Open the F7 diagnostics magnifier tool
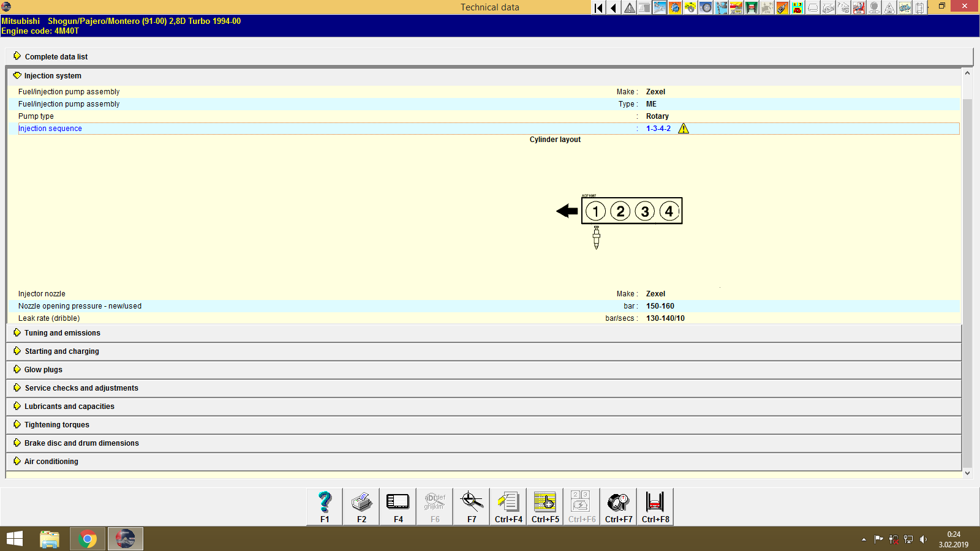 point(471,502)
